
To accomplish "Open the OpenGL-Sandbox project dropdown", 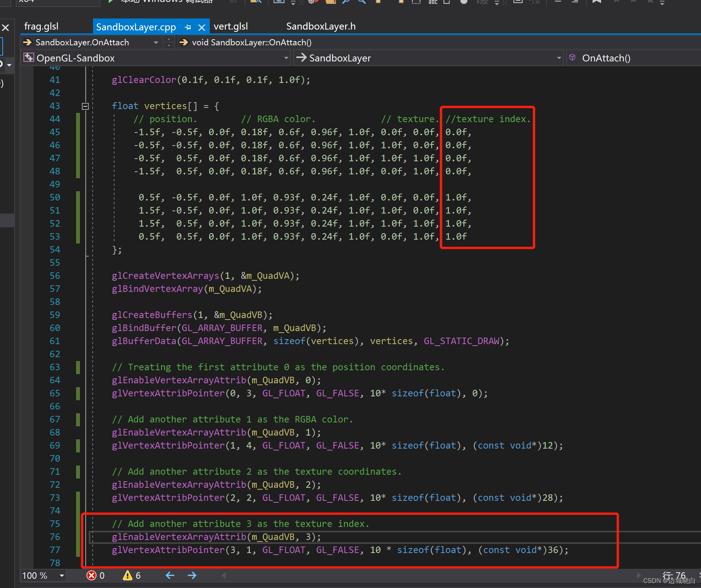I will click(x=286, y=58).
